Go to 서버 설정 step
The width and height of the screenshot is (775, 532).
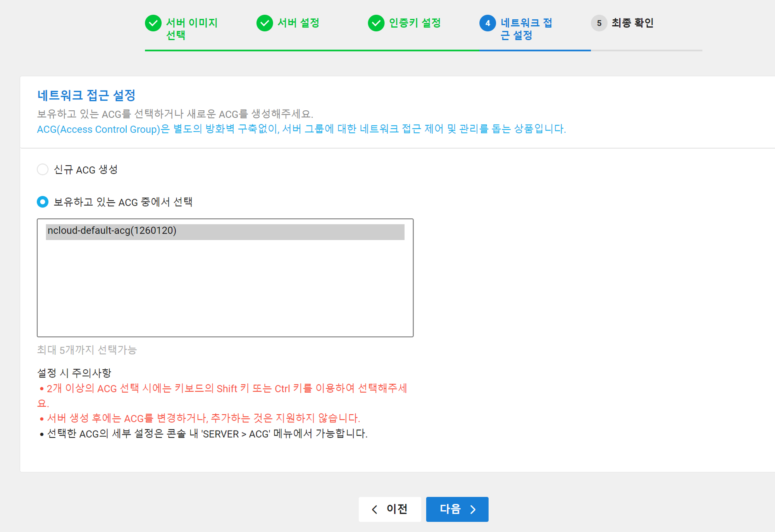[298, 23]
